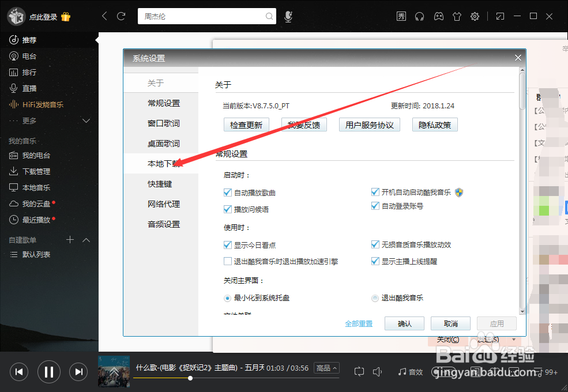
Task: Uncheck 自动播放歌曲
Action: (228, 193)
